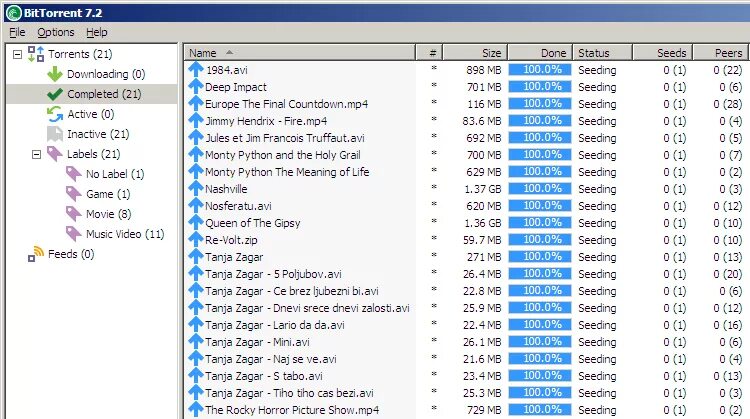This screenshot has width=750, height=419.
Task: Sort by the Size column header
Action: (475, 53)
